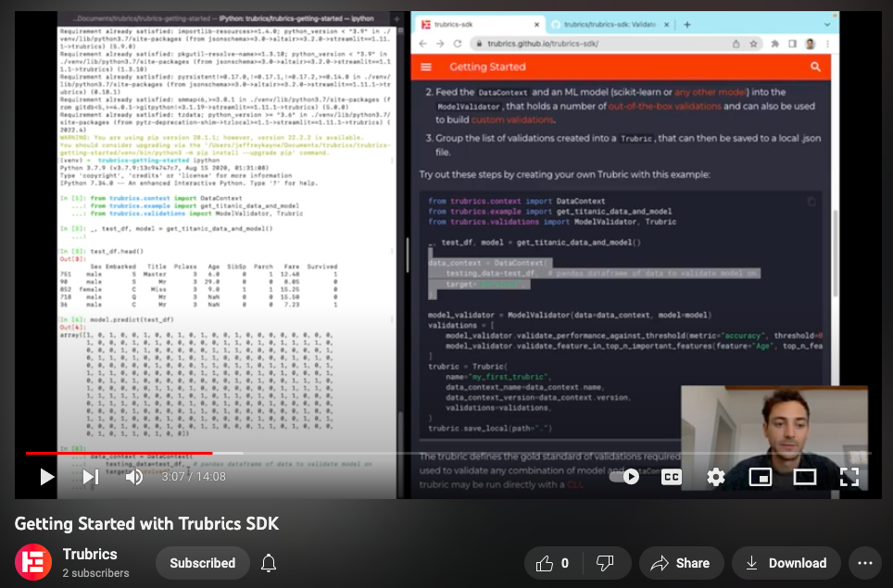Close the trubrics-sdk browser tab

(536, 24)
